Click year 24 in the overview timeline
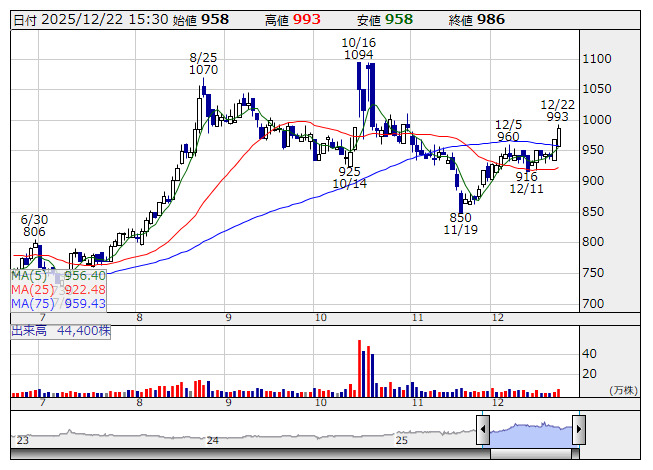The height and width of the screenshot is (470, 653). pos(212,440)
